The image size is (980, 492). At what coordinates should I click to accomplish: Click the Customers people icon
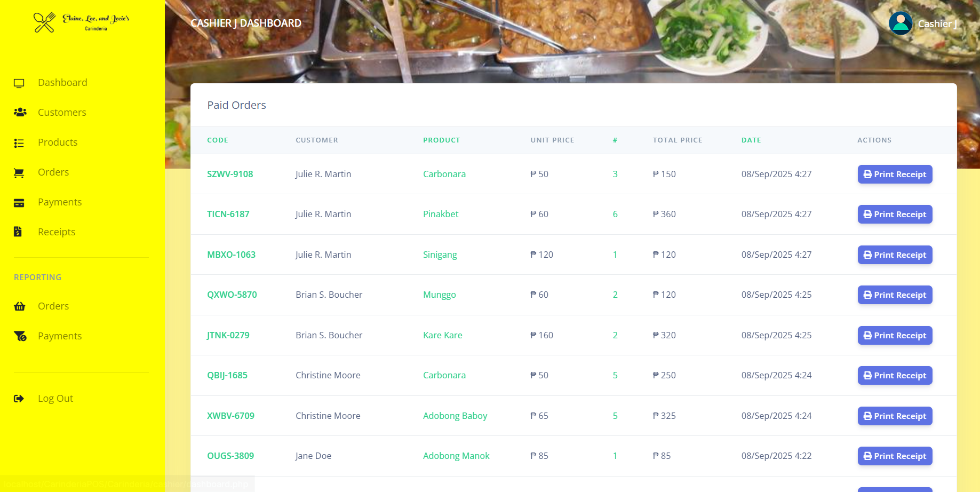pos(20,112)
